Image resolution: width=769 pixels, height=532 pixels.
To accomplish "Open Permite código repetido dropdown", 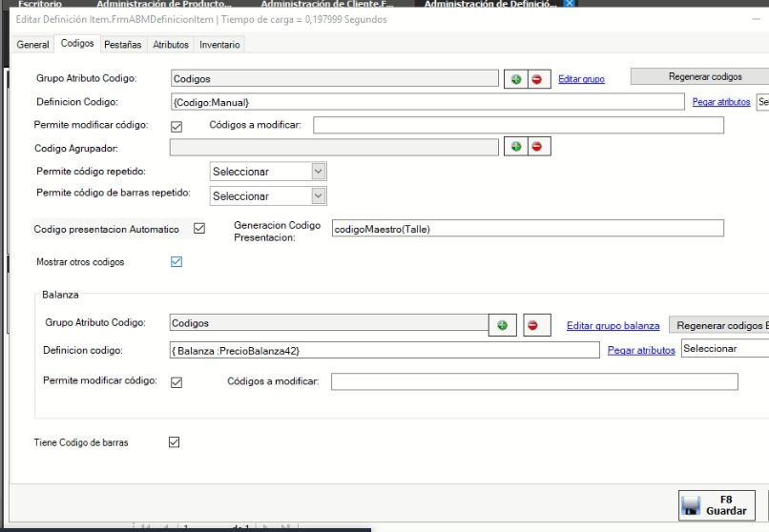I will pyautogui.click(x=268, y=172).
